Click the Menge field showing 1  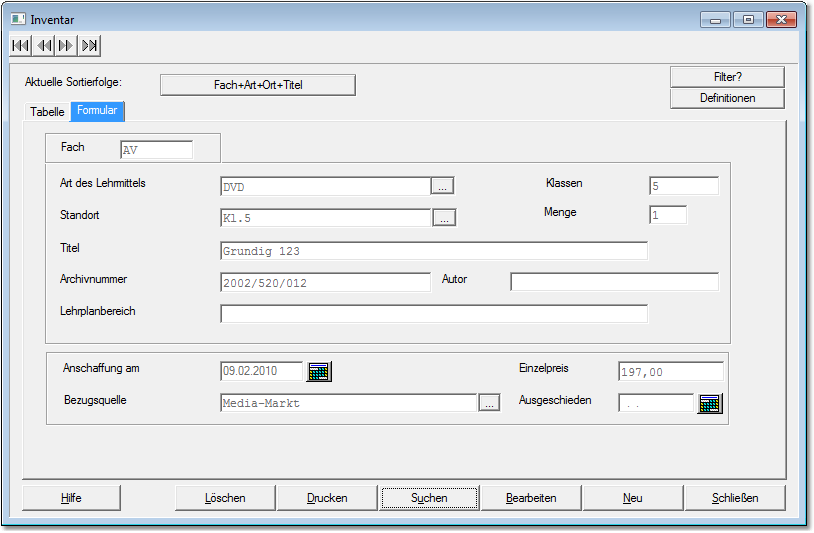pyautogui.click(x=668, y=215)
